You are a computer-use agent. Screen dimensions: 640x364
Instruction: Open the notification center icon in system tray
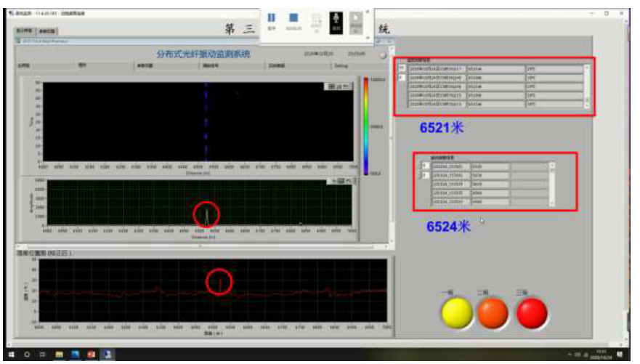(x=620, y=355)
